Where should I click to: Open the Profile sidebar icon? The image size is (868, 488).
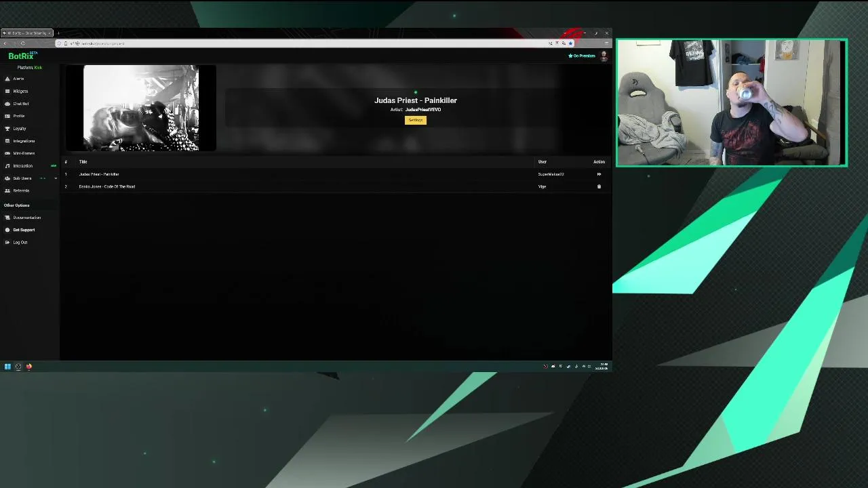click(7, 116)
